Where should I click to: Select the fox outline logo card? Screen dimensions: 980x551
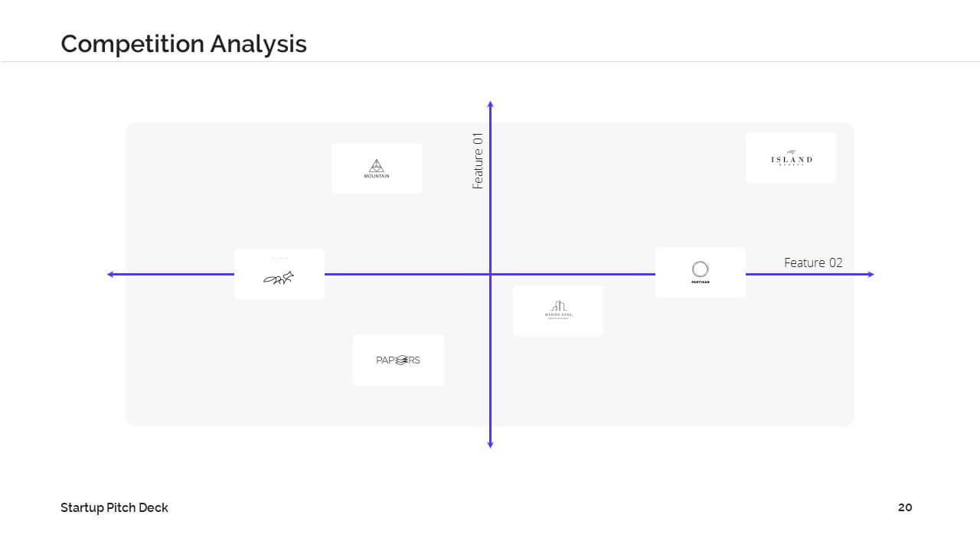(279, 274)
